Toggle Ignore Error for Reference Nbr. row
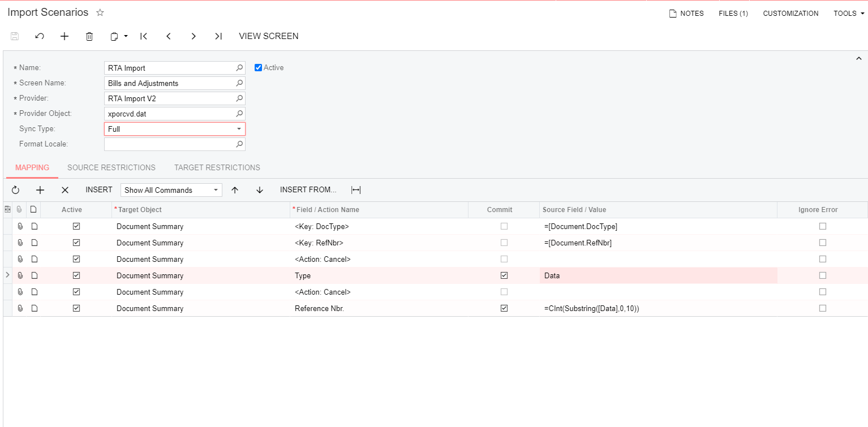This screenshot has width=868, height=427. (822, 308)
